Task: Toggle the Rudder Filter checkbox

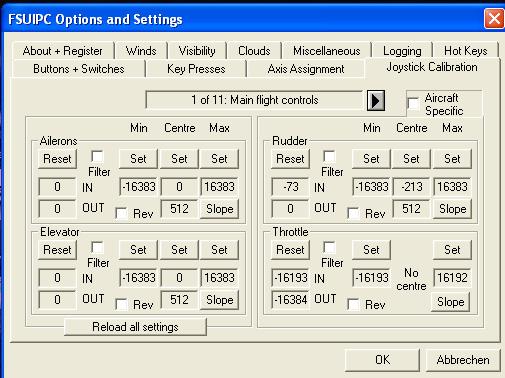Action: [x=329, y=156]
